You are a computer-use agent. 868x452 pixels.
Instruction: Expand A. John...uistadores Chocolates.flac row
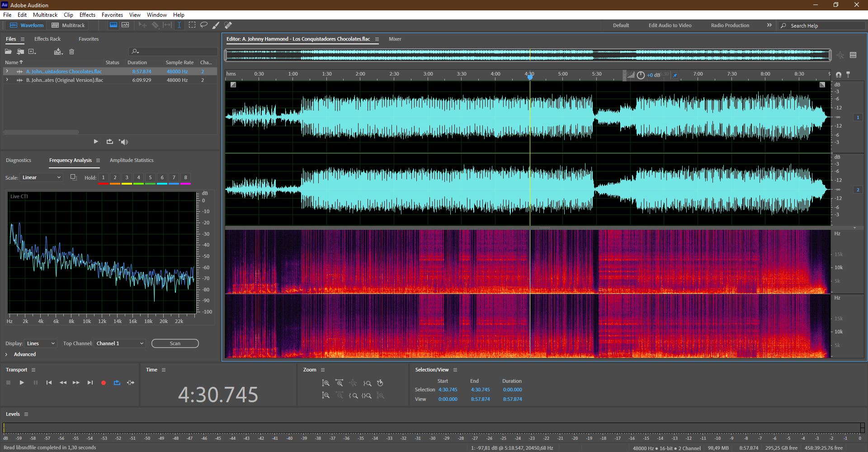coord(7,71)
